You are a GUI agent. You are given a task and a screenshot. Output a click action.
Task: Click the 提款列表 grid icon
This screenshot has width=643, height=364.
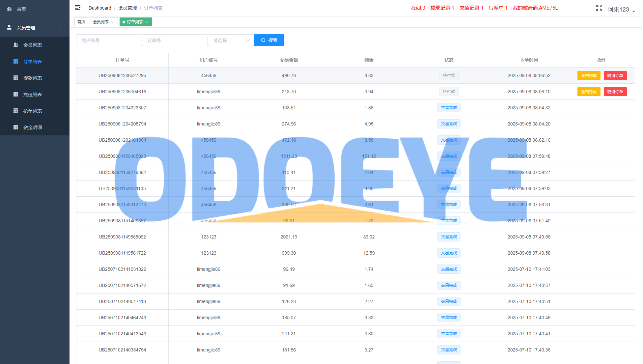coord(15,78)
